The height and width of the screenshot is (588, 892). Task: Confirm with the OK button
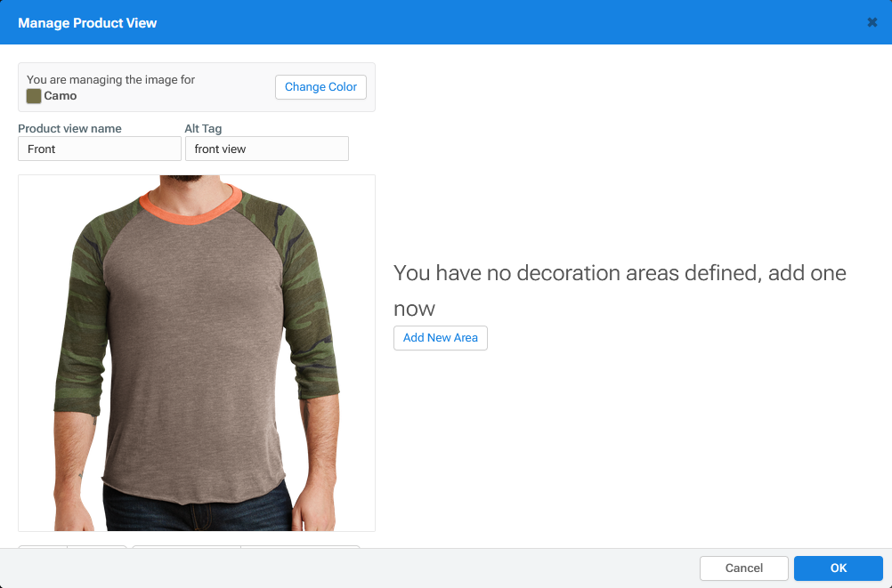click(x=839, y=568)
